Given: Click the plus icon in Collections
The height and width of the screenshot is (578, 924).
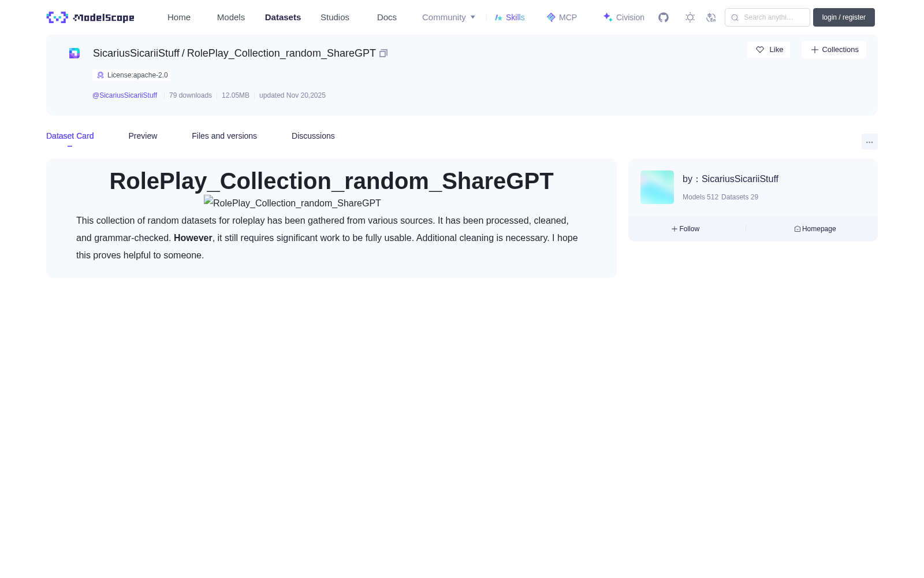Looking at the screenshot, I should click(x=815, y=50).
